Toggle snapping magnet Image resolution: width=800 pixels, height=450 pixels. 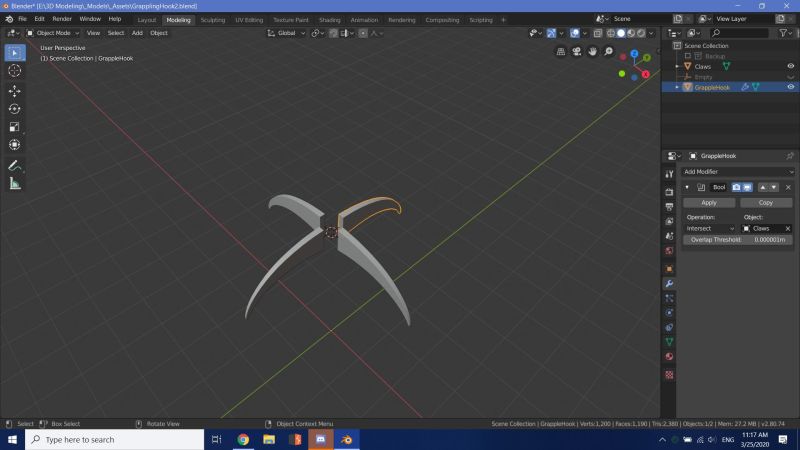click(x=333, y=33)
